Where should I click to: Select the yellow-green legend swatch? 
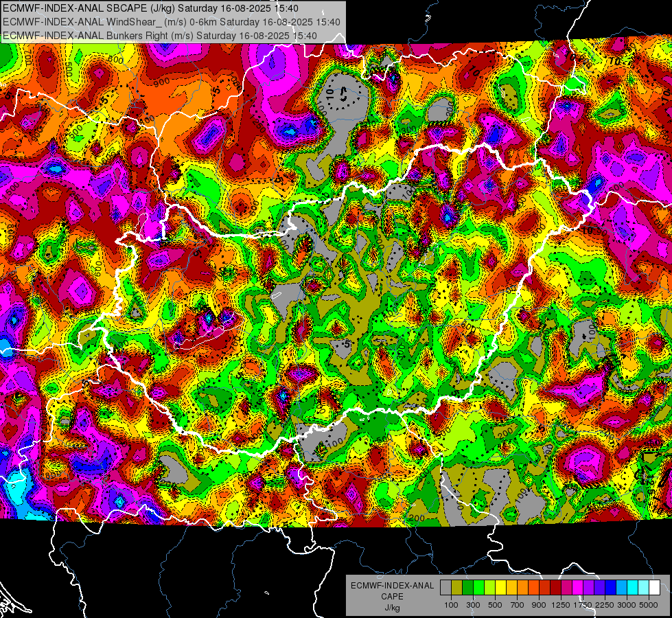tap(490, 587)
